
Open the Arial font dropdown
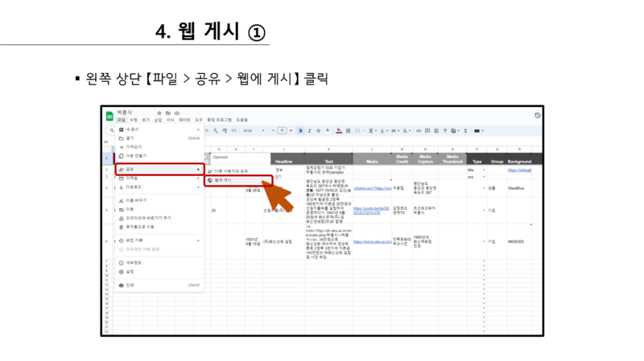click(254, 131)
